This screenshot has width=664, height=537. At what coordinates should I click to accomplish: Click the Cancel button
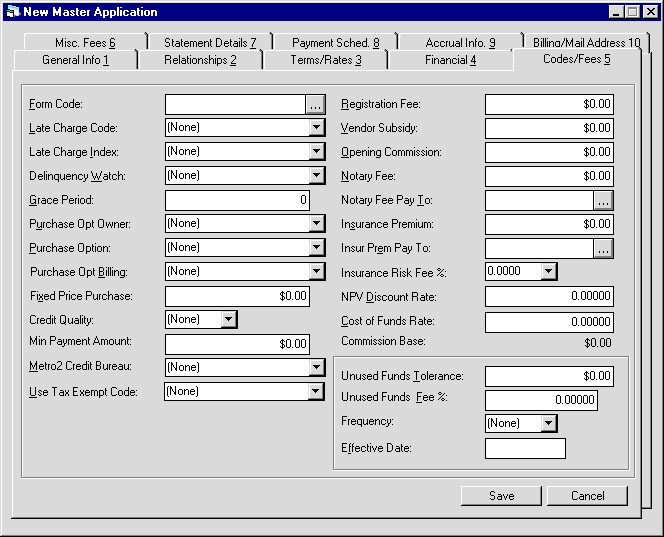(x=587, y=496)
